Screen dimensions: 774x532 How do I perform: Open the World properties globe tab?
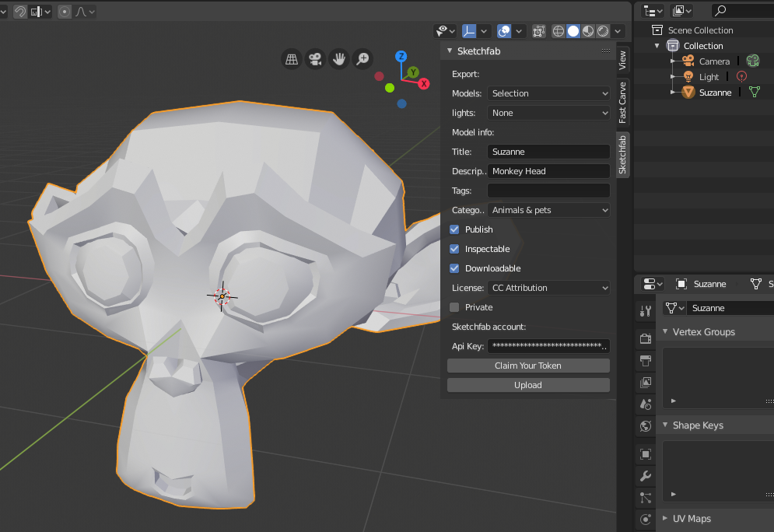click(x=646, y=426)
